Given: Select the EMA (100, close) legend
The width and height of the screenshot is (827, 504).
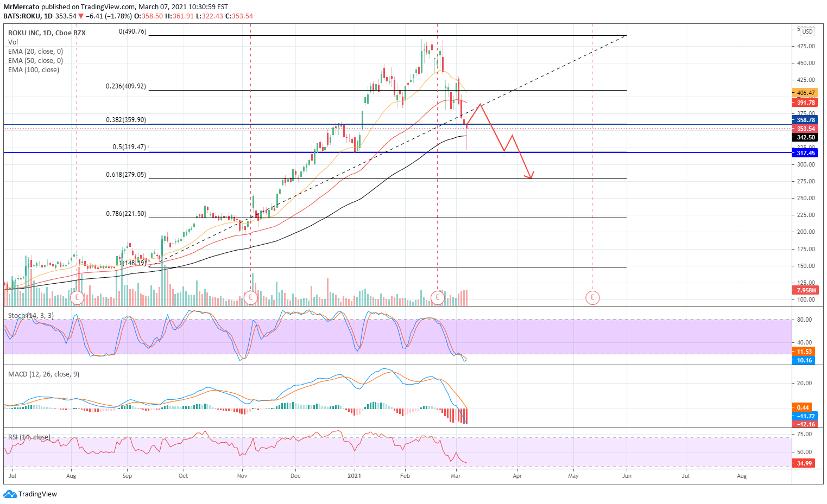Looking at the screenshot, I should pyautogui.click(x=34, y=70).
